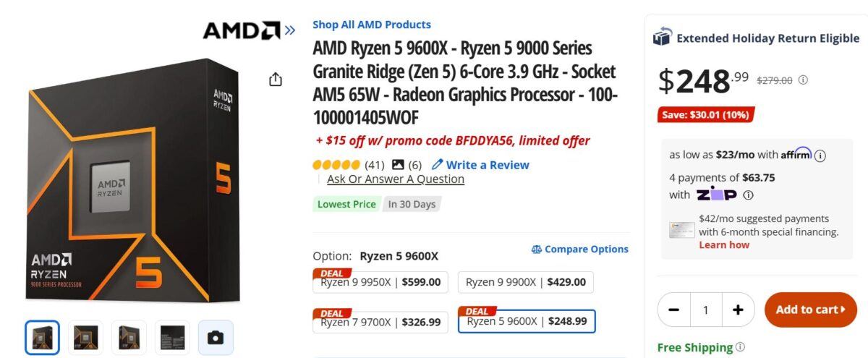
Task: Click the share icon beside product image
Action: coord(276,80)
